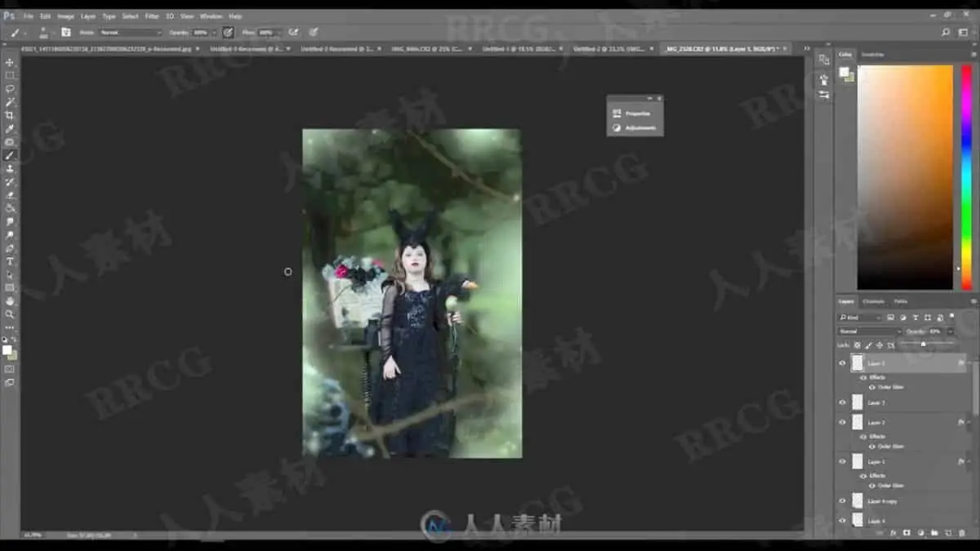Switch to the Channels tab
Screen dimensions: 980x551
click(x=873, y=301)
